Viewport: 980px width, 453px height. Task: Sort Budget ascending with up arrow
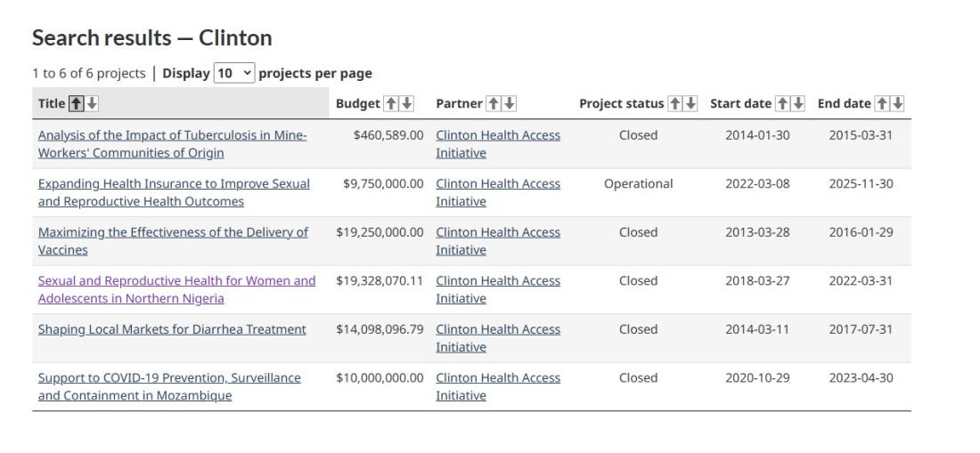click(390, 103)
